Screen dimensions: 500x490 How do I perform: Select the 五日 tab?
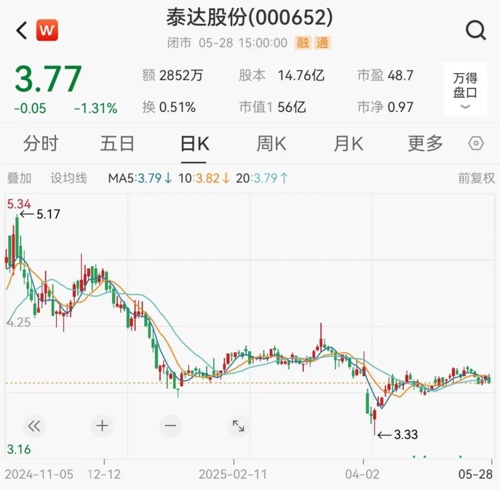(x=117, y=144)
